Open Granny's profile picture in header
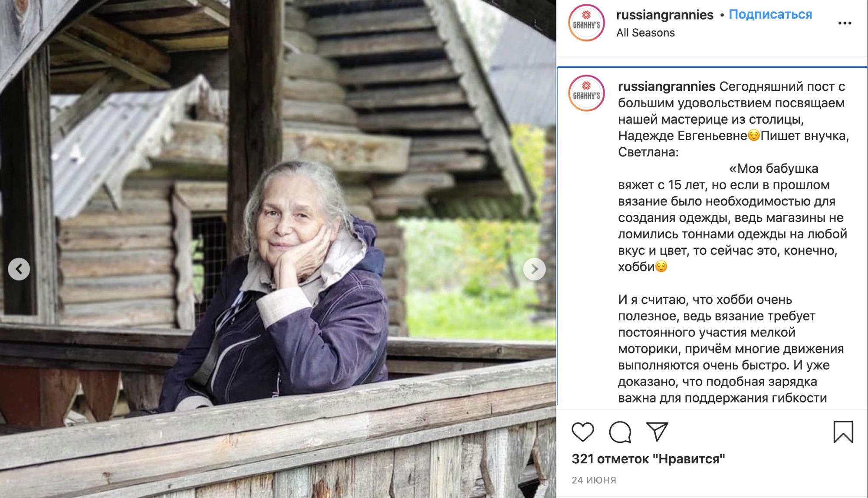The image size is (868, 498). point(586,23)
